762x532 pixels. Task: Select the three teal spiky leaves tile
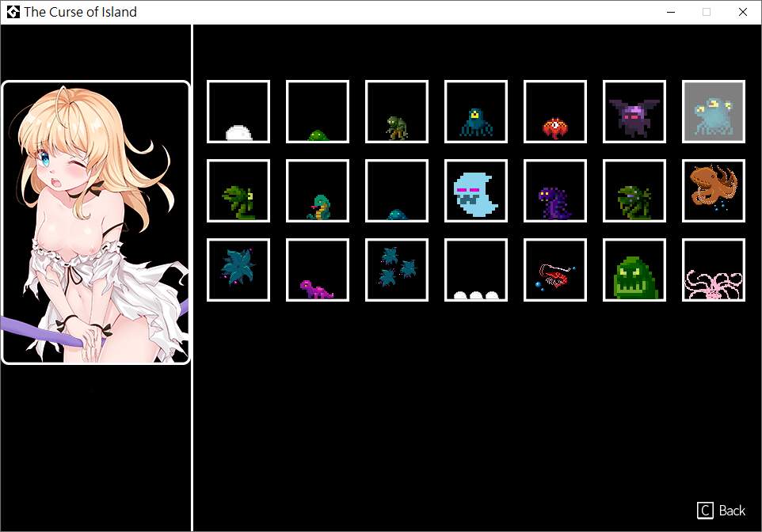pos(397,270)
